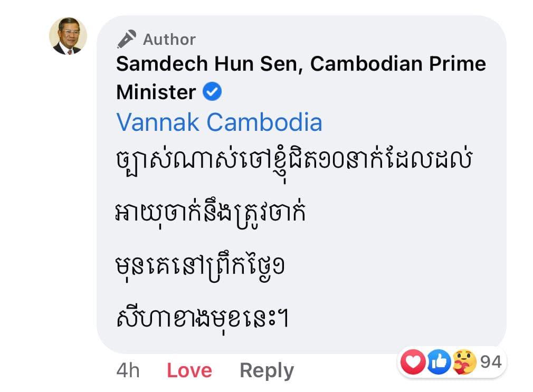This screenshot has width=533, height=392.
Task: Click the 4h comment timestamp
Action: coord(128,370)
